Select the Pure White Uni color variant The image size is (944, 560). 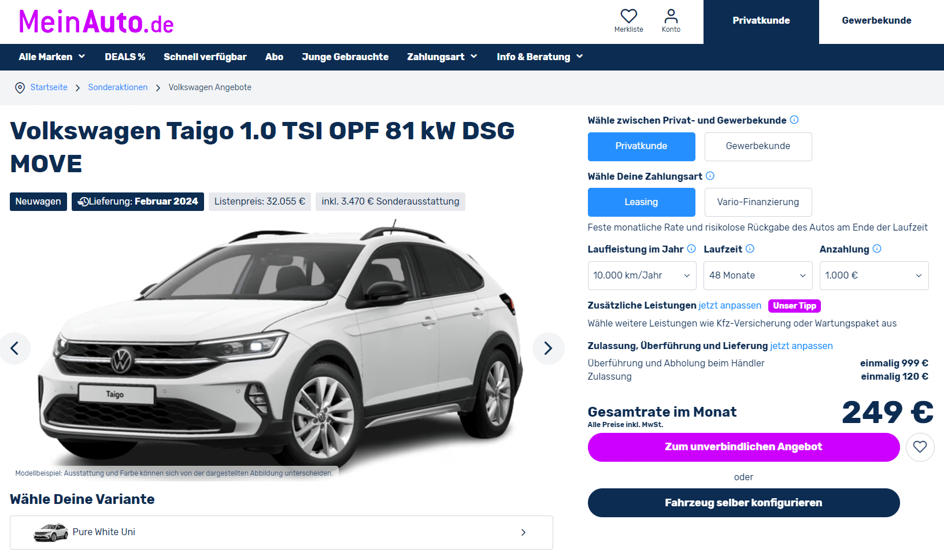(281, 532)
